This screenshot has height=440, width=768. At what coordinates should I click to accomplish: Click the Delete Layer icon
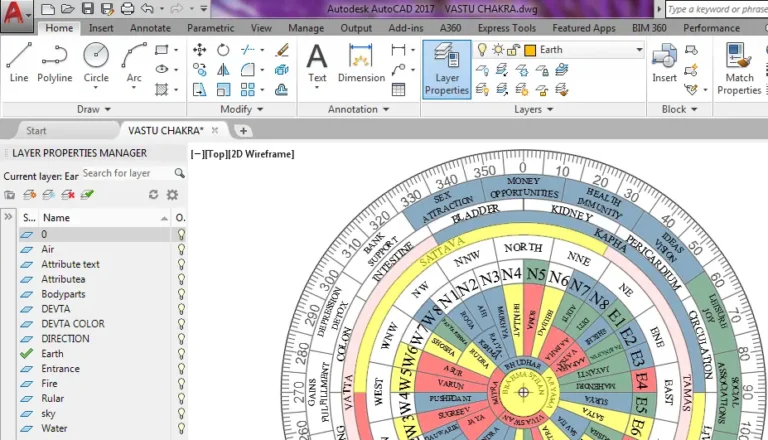[x=68, y=195]
